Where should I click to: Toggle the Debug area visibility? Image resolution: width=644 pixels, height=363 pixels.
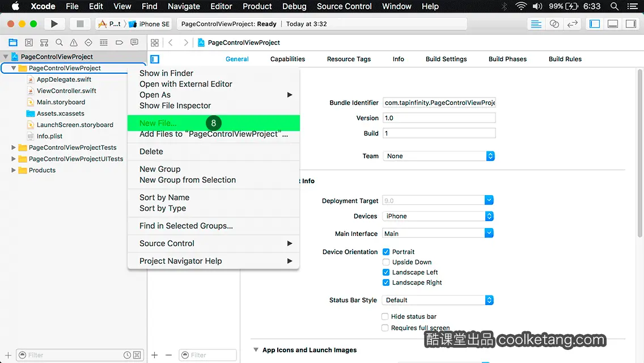(613, 24)
